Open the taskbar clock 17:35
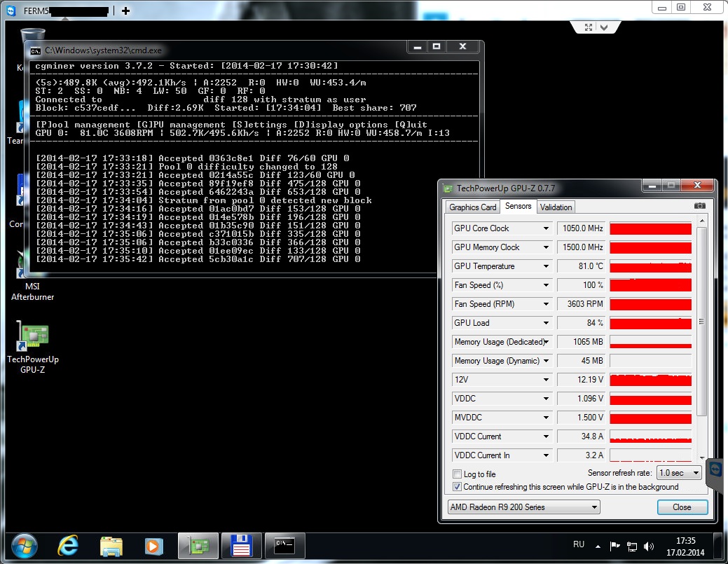This screenshot has height=564, width=728. tap(685, 546)
